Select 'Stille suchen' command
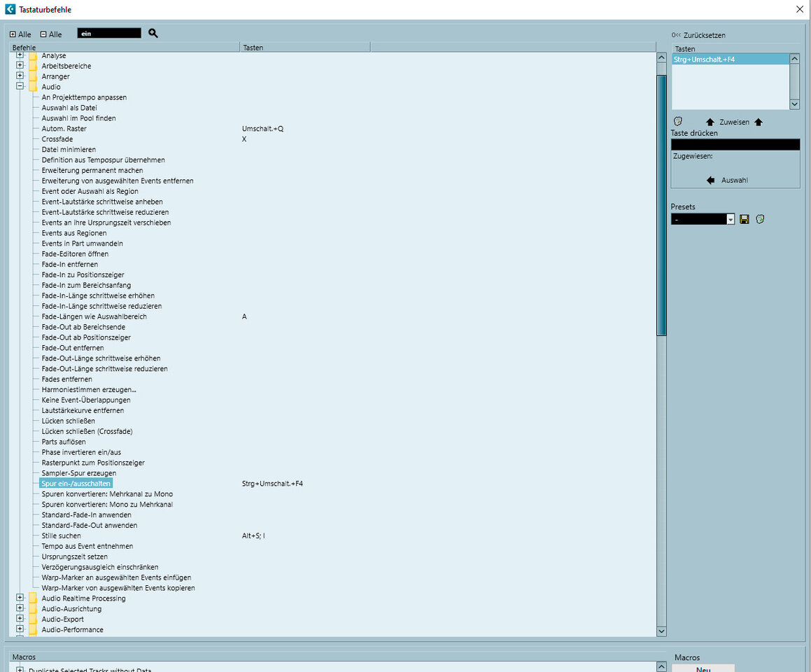This screenshot has height=672, width=811. click(61, 535)
